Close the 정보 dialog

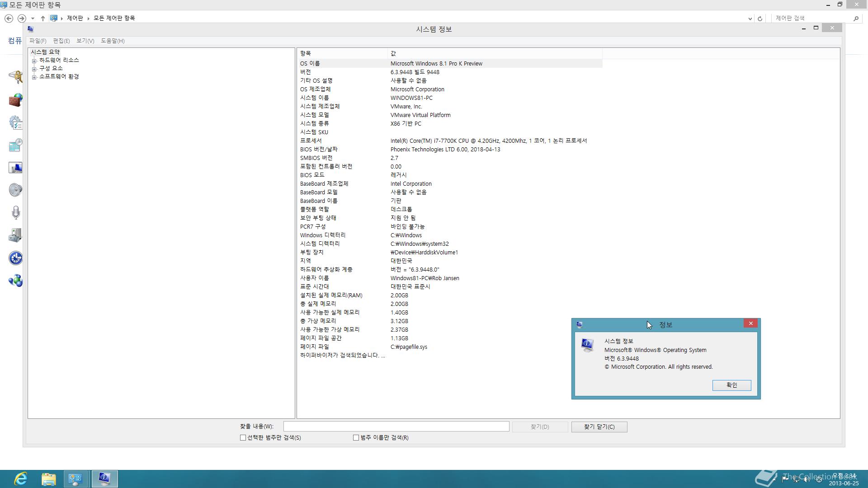pyautogui.click(x=750, y=323)
